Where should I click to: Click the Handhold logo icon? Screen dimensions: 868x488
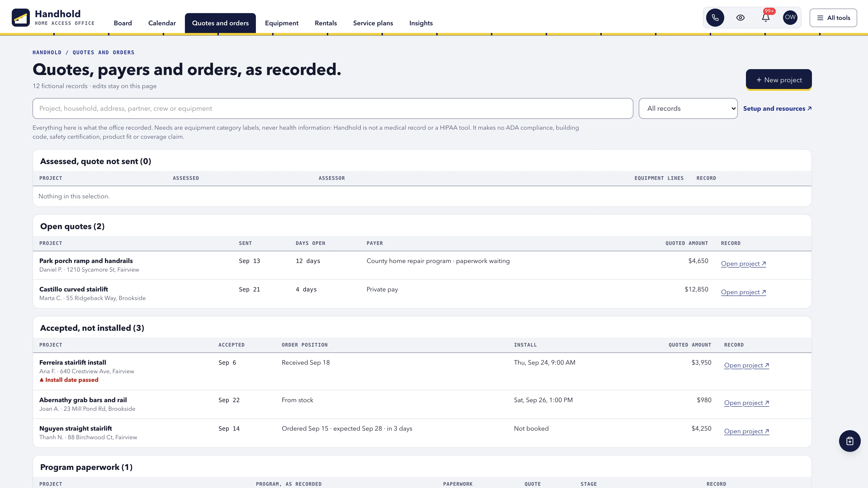click(21, 18)
